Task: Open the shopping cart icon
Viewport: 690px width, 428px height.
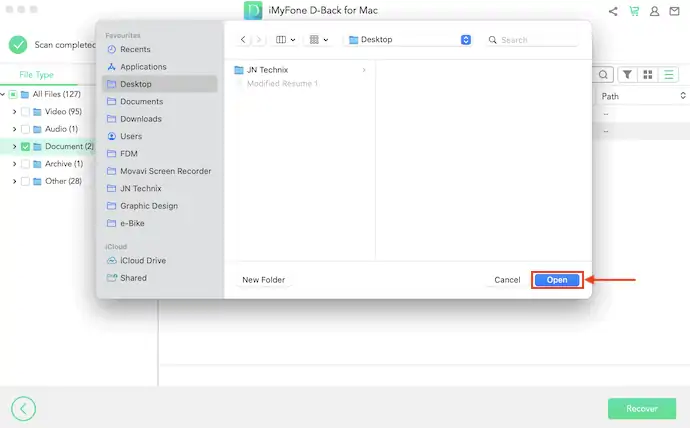Action: [634, 11]
